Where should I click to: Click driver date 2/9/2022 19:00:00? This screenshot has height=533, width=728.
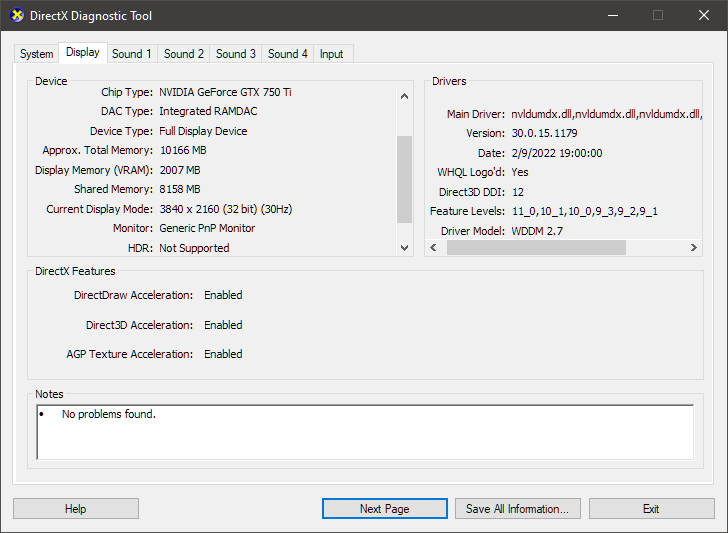click(x=557, y=153)
